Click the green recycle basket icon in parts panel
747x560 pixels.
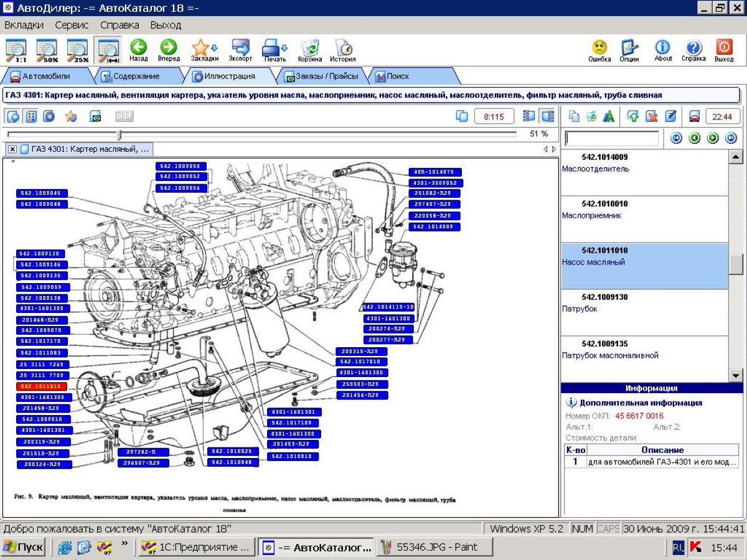591,116
